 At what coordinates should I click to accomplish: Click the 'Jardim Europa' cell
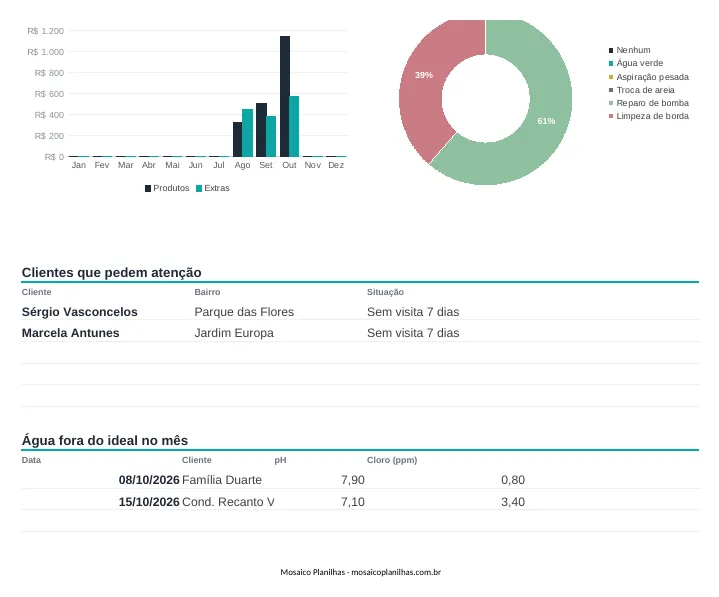(x=234, y=333)
